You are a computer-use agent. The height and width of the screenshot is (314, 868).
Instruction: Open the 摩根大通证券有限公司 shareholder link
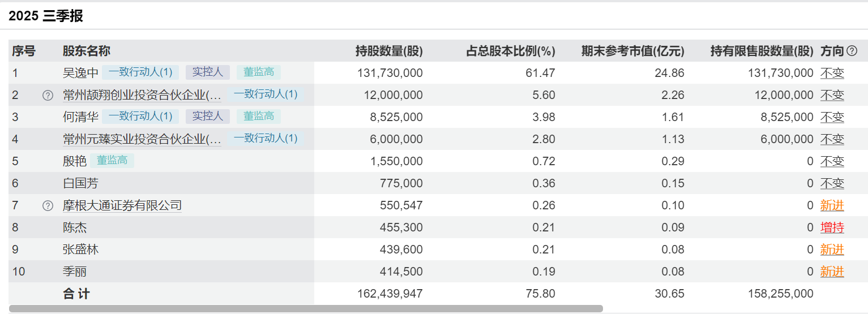click(x=122, y=206)
